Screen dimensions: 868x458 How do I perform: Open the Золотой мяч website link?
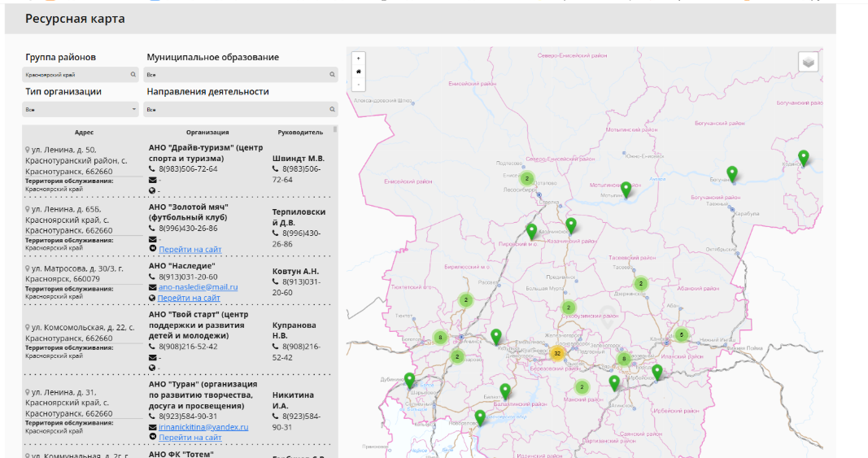click(190, 250)
